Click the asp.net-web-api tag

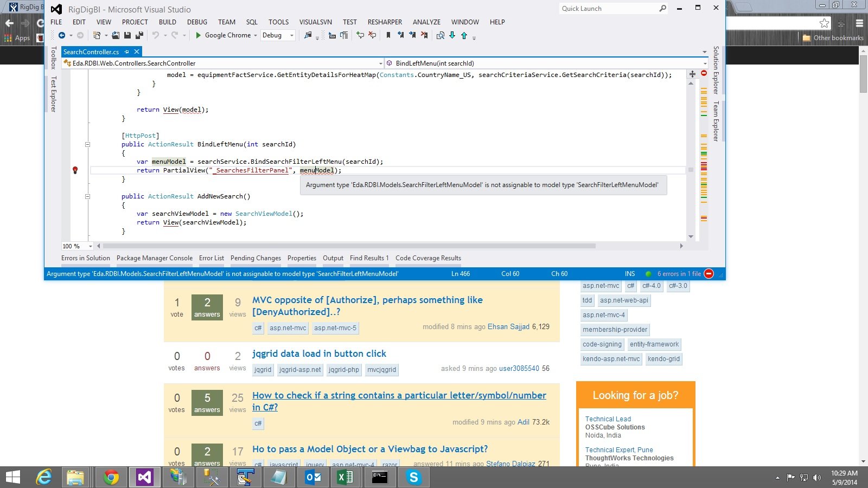624,300
